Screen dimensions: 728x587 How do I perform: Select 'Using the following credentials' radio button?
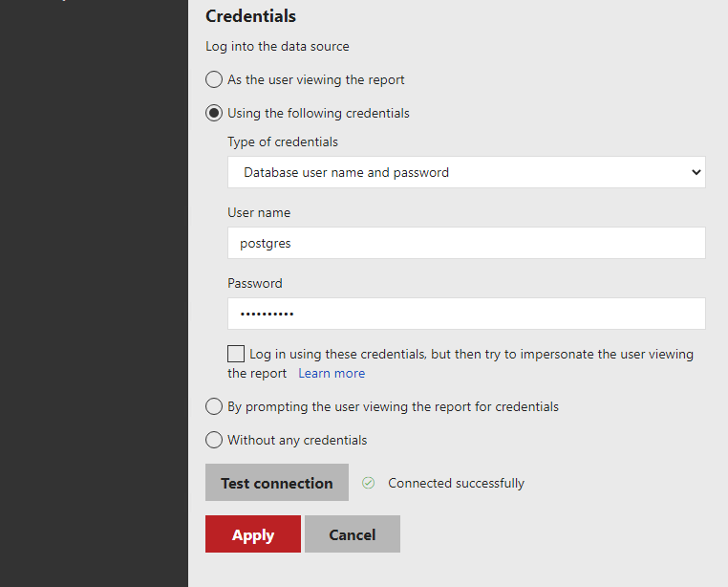[x=214, y=113]
